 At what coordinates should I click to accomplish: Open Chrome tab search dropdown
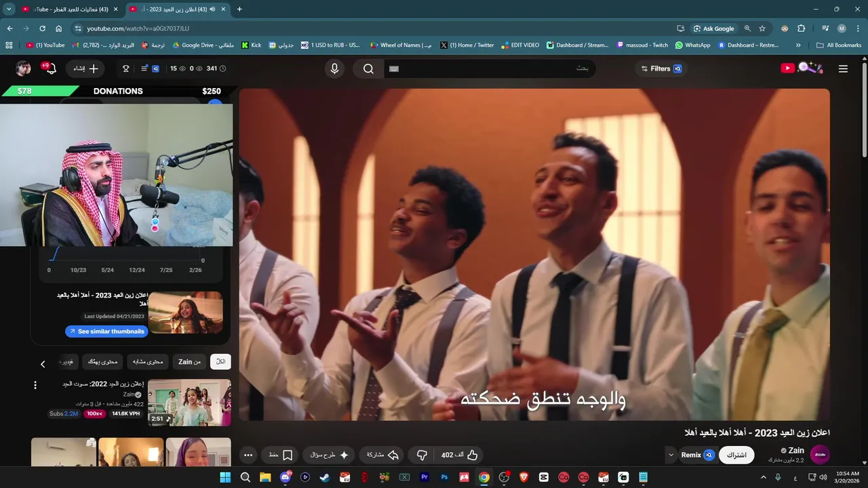[9, 9]
